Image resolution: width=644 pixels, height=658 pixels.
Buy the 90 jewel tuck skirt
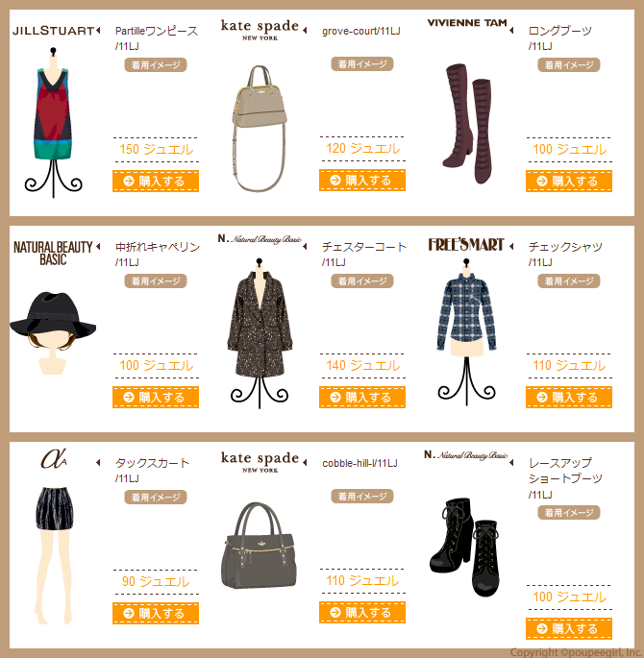(x=156, y=613)
